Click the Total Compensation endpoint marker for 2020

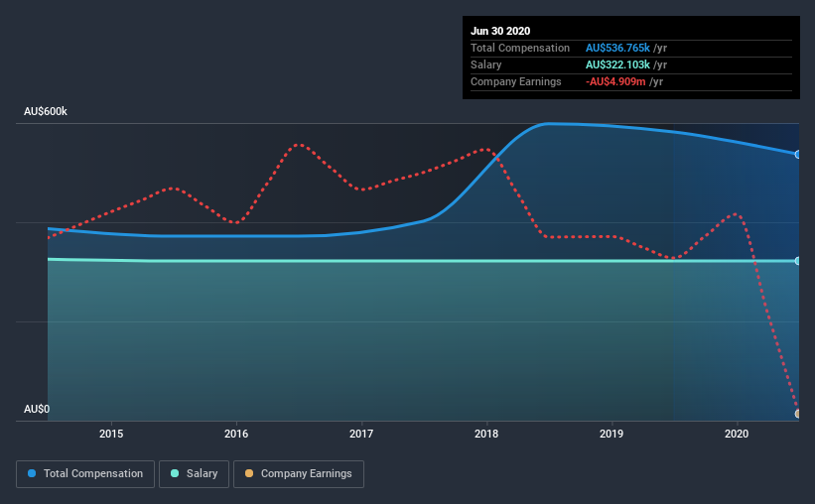pos(797,155)
